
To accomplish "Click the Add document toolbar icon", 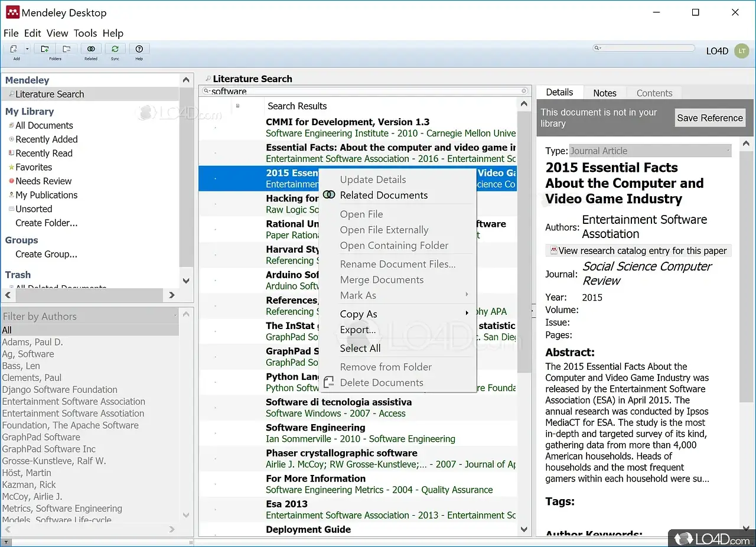I will (13, 50).
